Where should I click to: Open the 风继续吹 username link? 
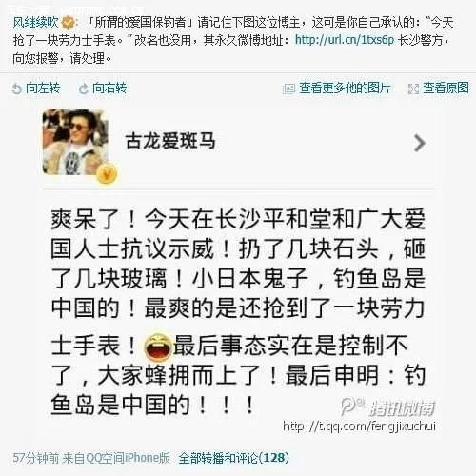(35, 22)
